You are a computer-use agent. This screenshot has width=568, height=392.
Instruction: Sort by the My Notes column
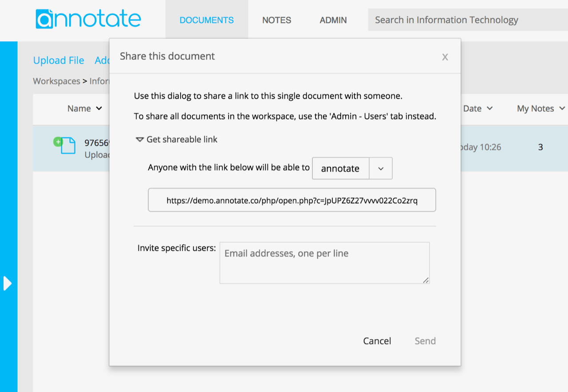(541, 108)
